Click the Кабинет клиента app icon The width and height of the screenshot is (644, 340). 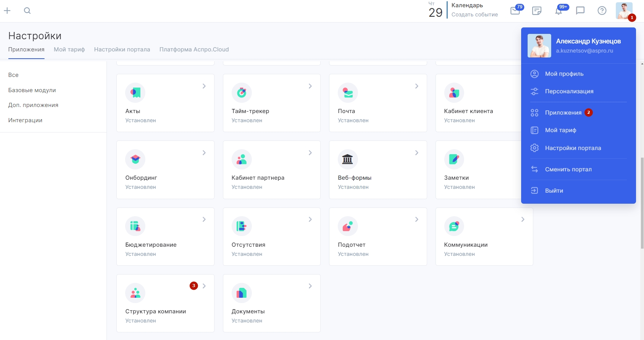click(x=454, y=93)
